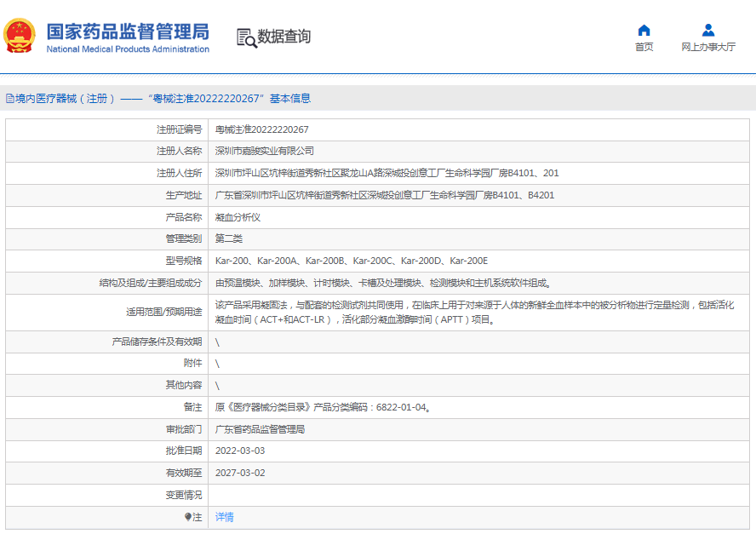Select expiry date 2027-03-02
Viewport: 756px width, 534px height.
coord(240,473)
